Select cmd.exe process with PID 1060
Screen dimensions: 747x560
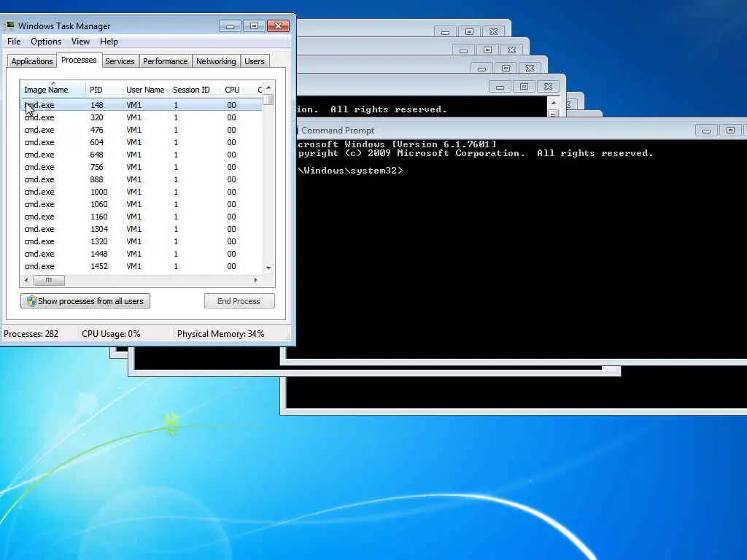click(x=142, y=204)
